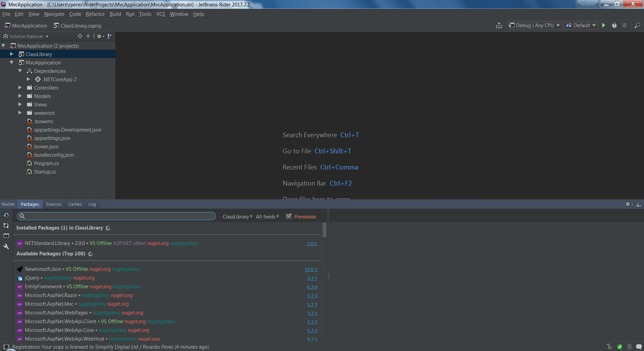Select NuGet Packages tab

(30, 204)
